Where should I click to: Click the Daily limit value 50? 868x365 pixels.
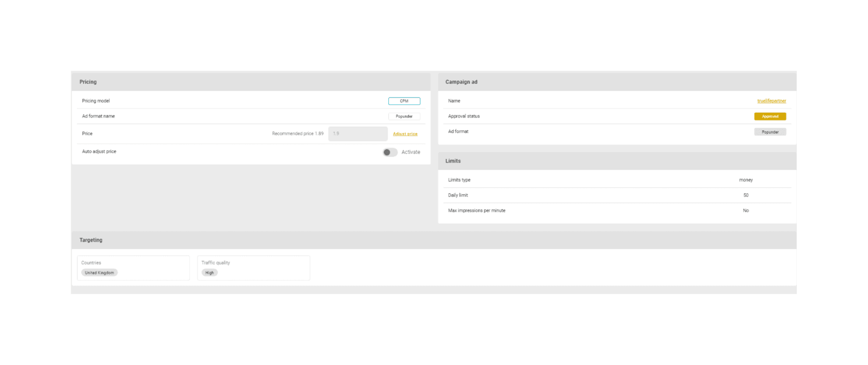[x=746, y=195]
